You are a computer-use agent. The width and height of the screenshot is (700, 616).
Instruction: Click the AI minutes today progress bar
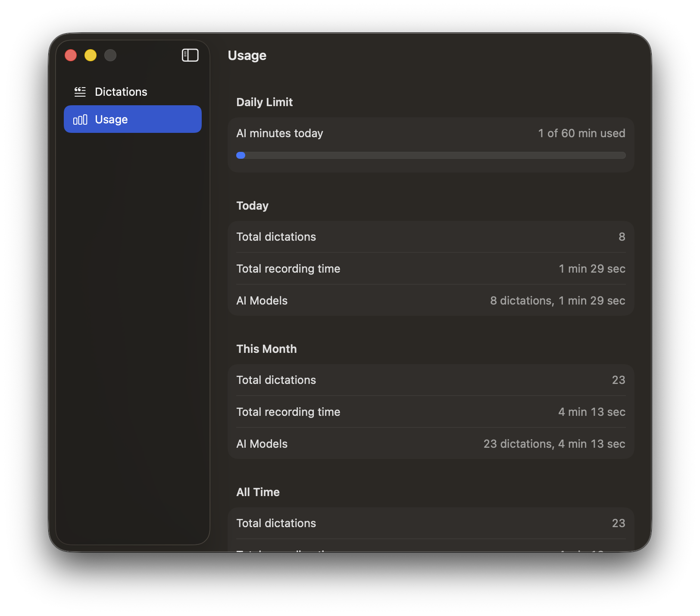click(431, 155)
